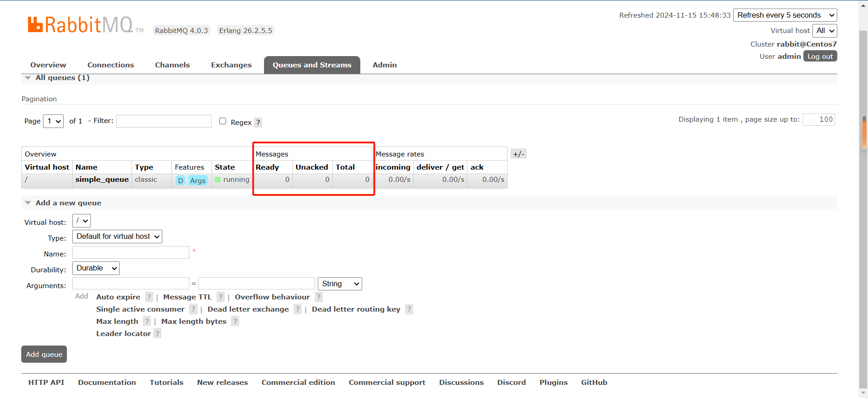
Task: Open the Commercial edition link
Action: click(298, 383)
